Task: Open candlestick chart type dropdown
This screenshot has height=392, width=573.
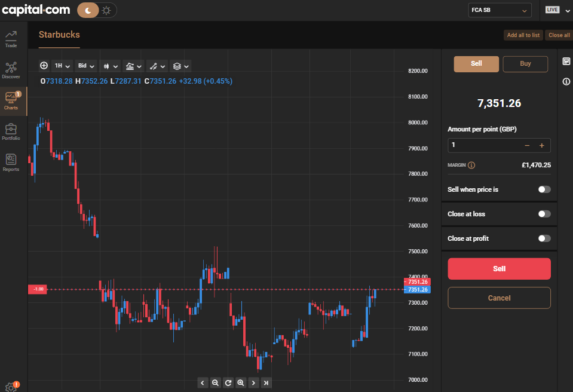Action: coord(110,66)
